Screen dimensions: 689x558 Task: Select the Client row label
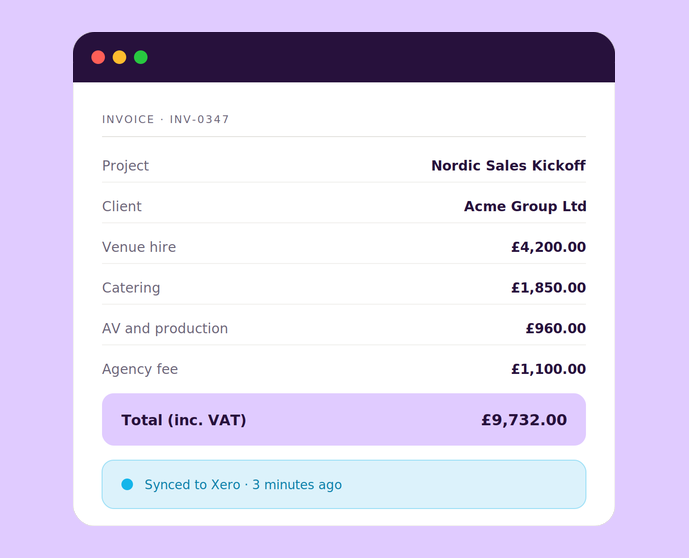pyautogui.click(x=122, y=207)
